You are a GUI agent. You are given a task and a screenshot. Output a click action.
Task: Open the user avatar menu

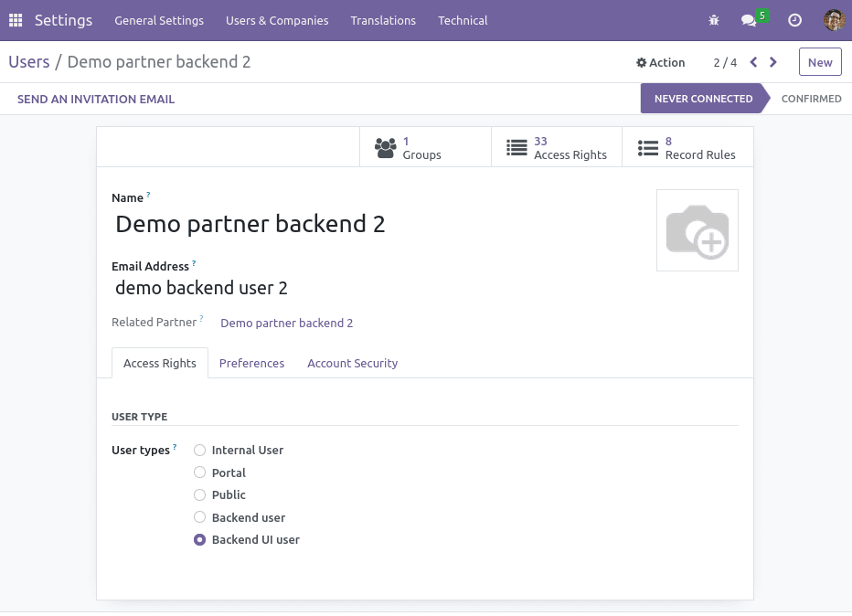834,20
